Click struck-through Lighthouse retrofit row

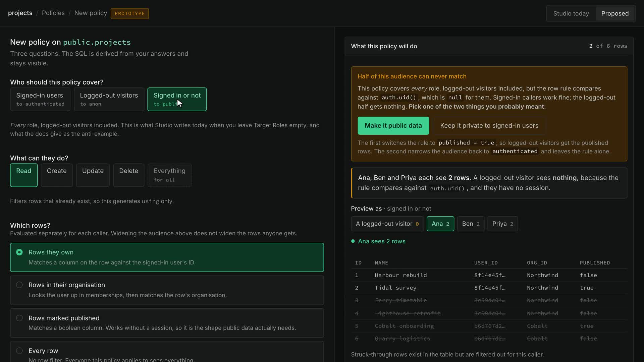pos(489,313)
